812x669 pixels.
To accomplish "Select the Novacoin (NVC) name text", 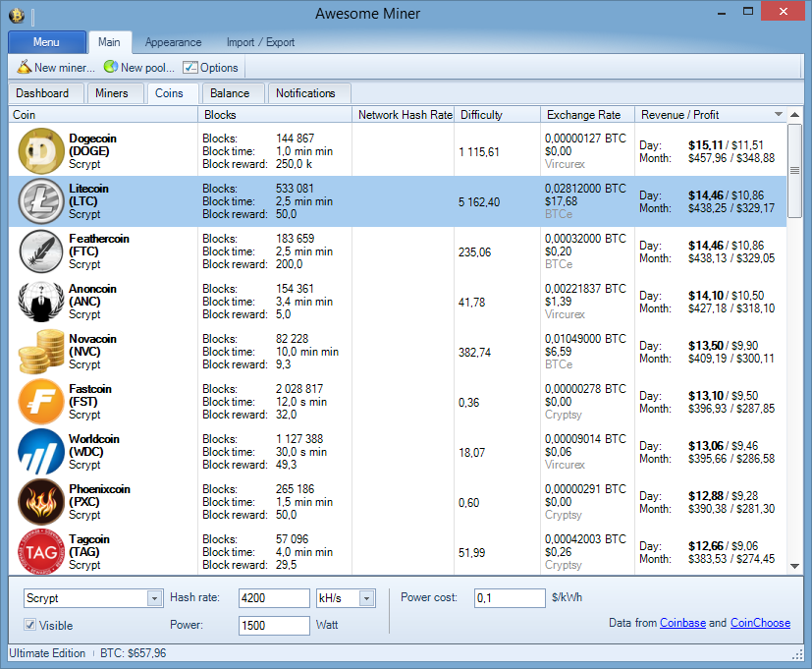I will click(x=92, y=345).
